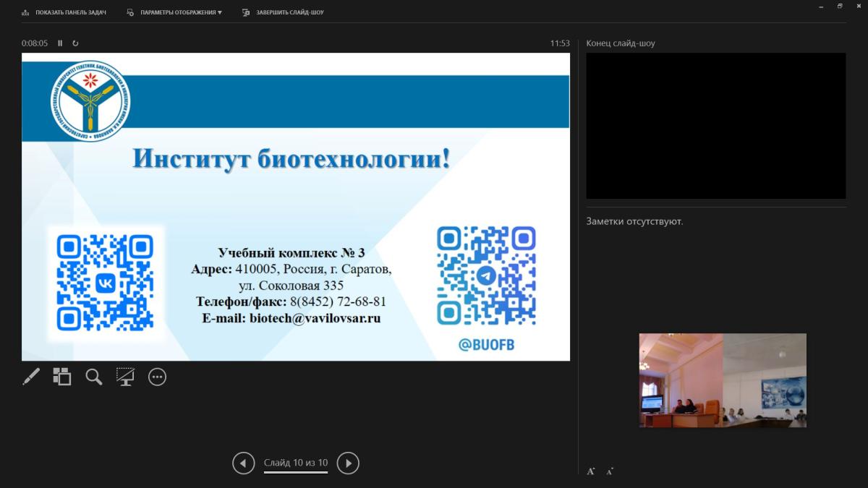Click the @BUOFB handle text
The width and height of the screenshot is (868, 488).
tap(486, 345)
